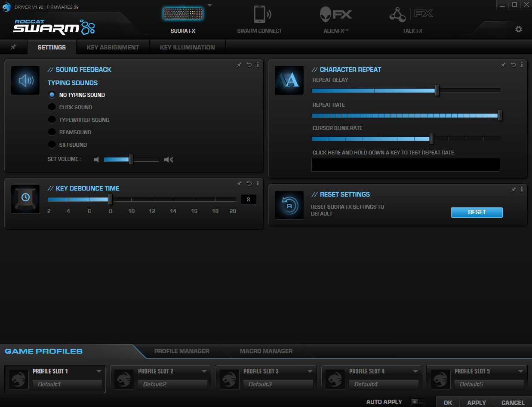The width and height of the screenshot is (532, 407).
Task: Switch to the Settings tab
Action: point(52,47)
